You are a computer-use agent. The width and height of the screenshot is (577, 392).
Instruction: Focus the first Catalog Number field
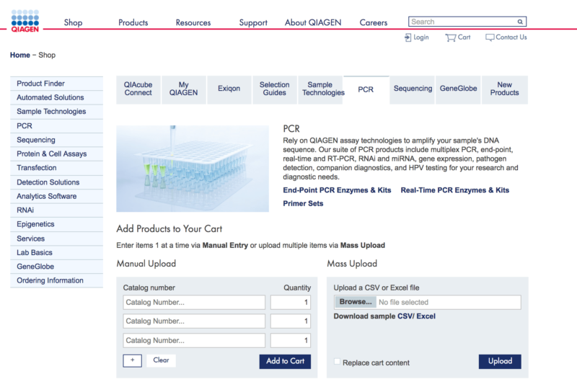click(x=194, y=302)
